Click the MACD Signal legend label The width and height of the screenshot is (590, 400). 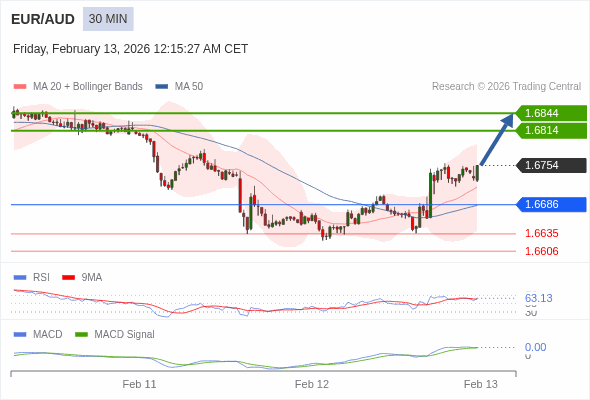click(125, 335)
